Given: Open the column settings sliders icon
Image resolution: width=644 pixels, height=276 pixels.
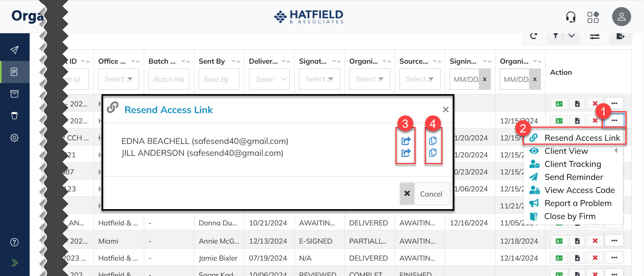Looking at the screenshot, I should pos(595,36).
